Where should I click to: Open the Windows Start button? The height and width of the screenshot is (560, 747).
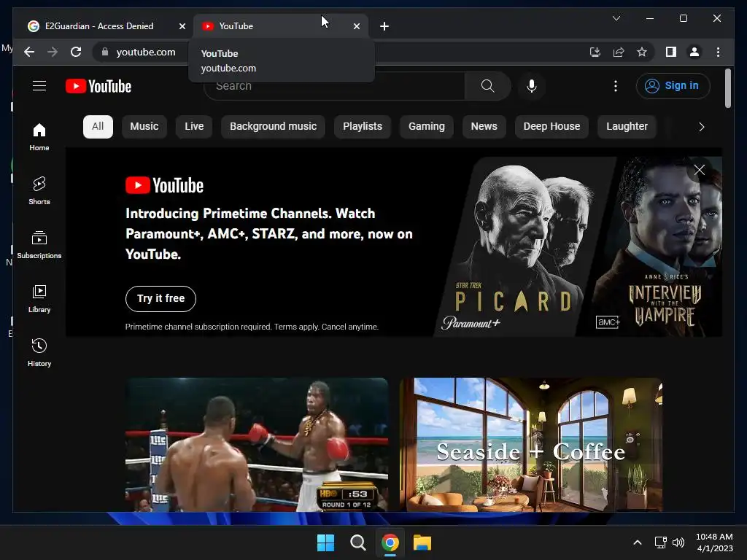(326, 542)
